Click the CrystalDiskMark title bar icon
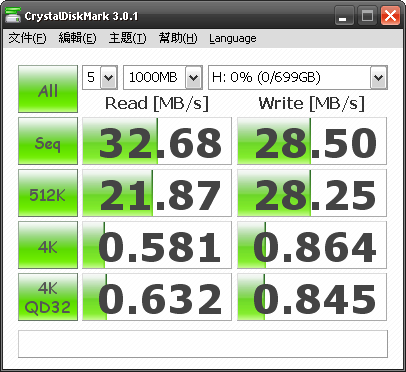Viewport: 406px width, 372px height. point(13,16)
